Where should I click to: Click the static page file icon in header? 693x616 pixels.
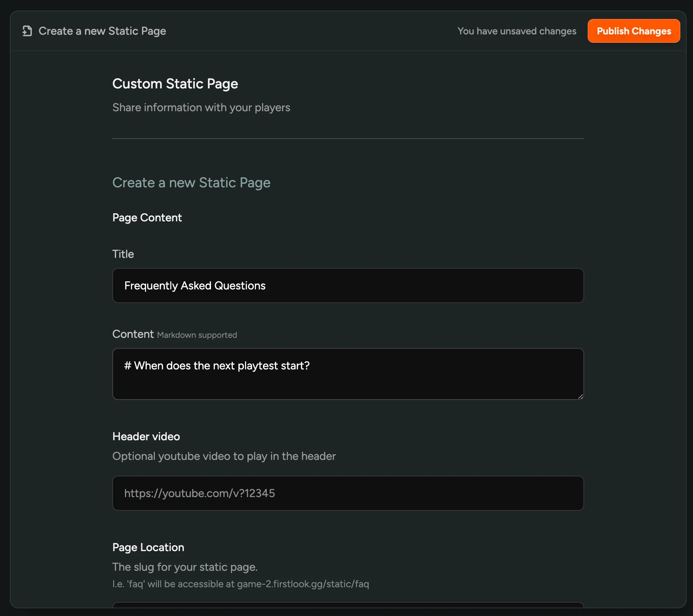27,31
